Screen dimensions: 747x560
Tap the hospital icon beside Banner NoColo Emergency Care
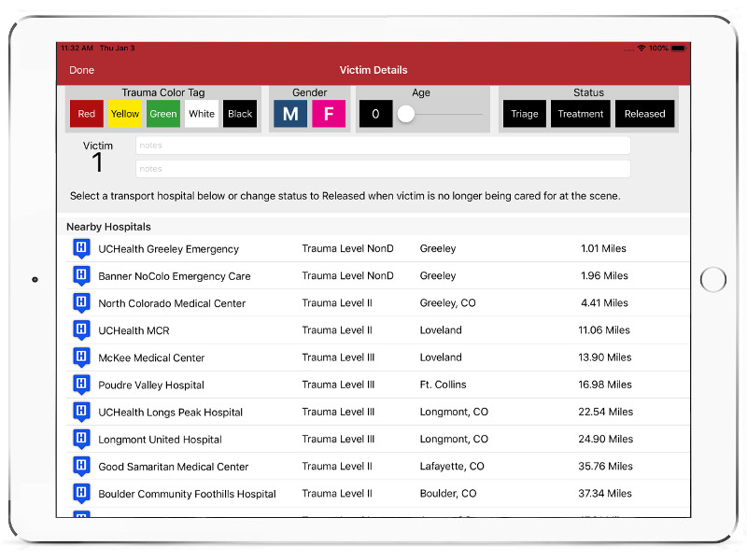[81, 275]
